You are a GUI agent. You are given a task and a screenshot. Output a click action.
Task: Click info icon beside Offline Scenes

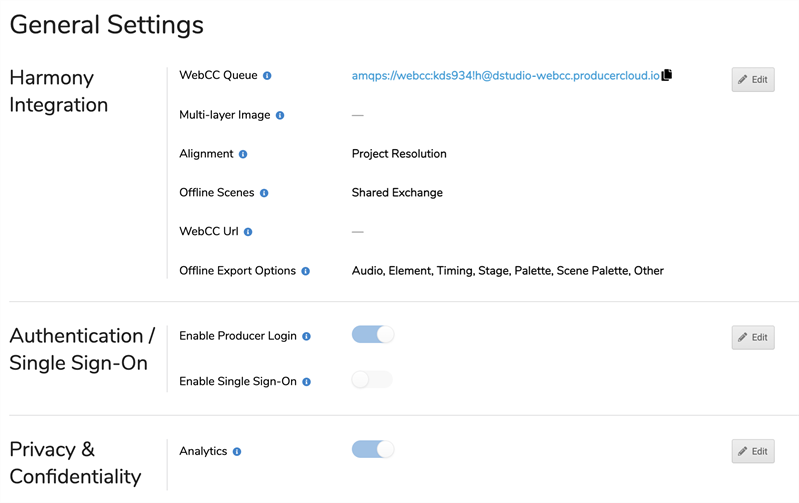(x=264, y=193)
